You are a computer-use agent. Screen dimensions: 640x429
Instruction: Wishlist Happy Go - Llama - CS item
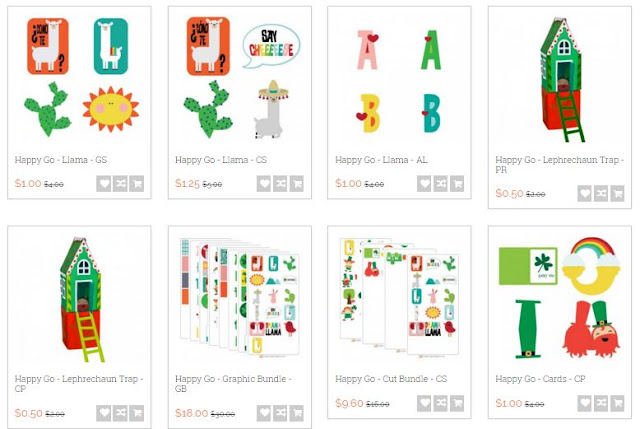point(264,184)
